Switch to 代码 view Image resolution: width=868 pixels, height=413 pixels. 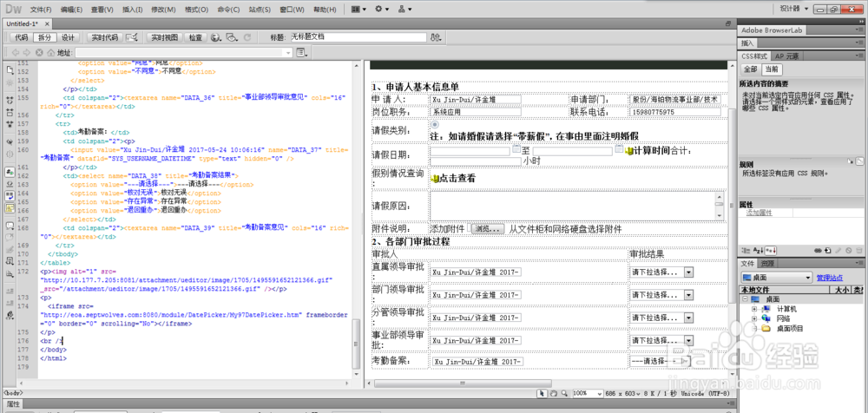pos(21,37)
